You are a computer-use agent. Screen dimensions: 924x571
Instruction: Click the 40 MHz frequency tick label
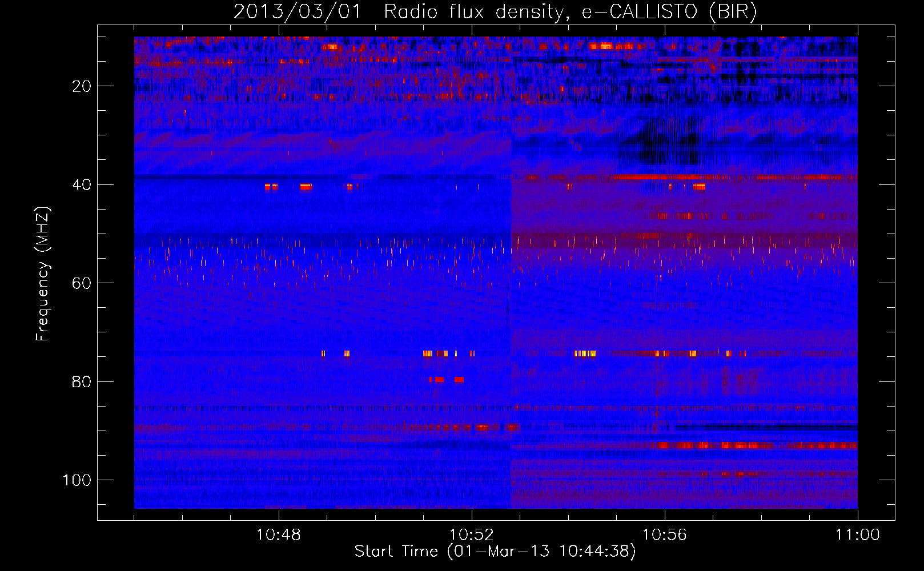(x=82, y=184)
